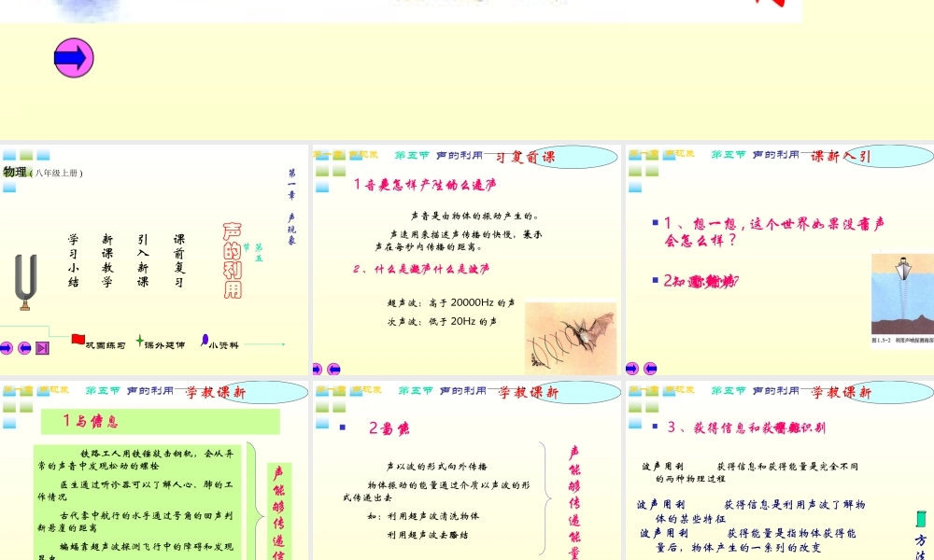Click the green 方法 icon on slide 3、获得信息
Image resolution: width=934 pixels, height=560 pixels.
click(921, 518)
